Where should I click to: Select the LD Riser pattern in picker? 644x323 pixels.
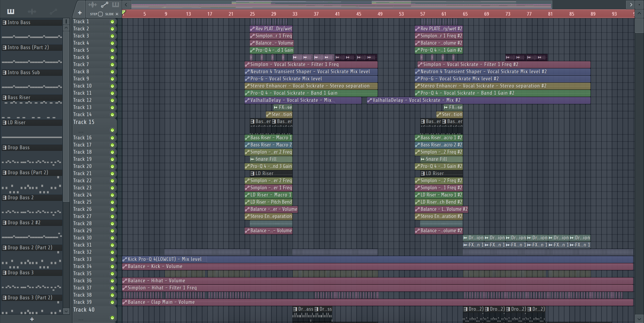click(32, 123)
